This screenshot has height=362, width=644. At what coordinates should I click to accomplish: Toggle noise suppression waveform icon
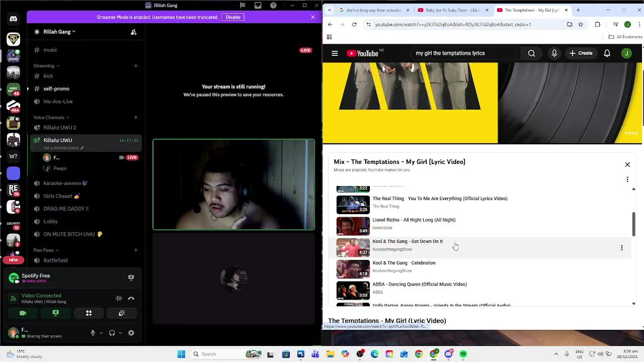coord(119,298)
